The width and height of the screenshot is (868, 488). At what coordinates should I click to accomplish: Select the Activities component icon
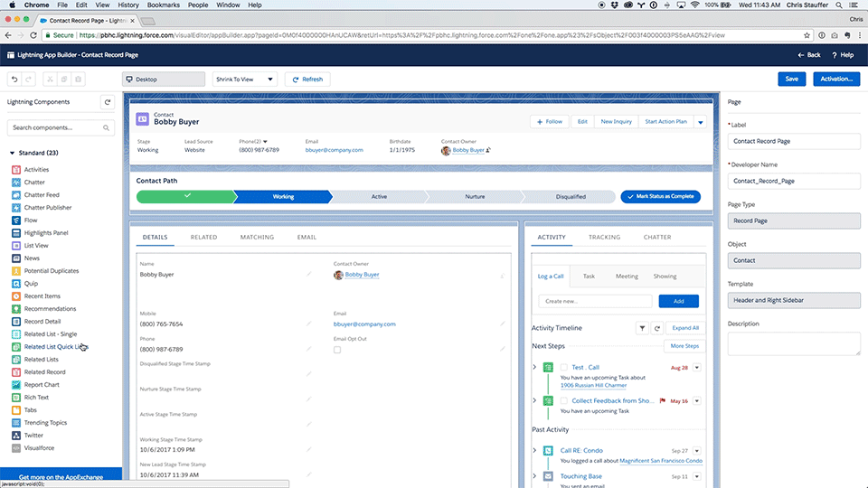click(16, 170)
